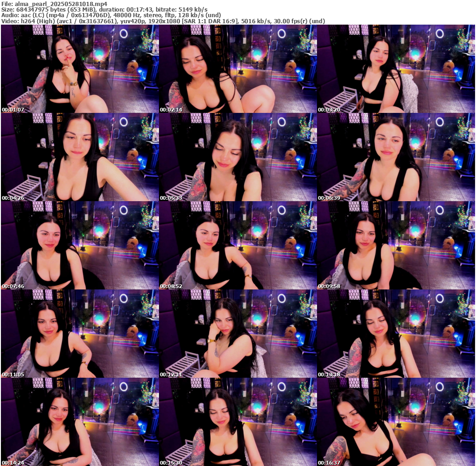Select the thumbnail stamped 00:05:33
Viewport: 476px width, 466px height.
[x=238, y=157]
